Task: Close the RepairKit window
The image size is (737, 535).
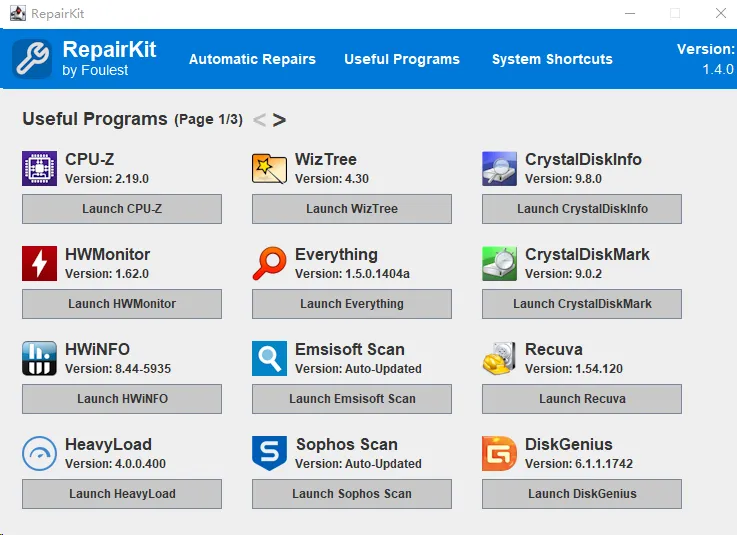Action: click(x=721, y=13)
